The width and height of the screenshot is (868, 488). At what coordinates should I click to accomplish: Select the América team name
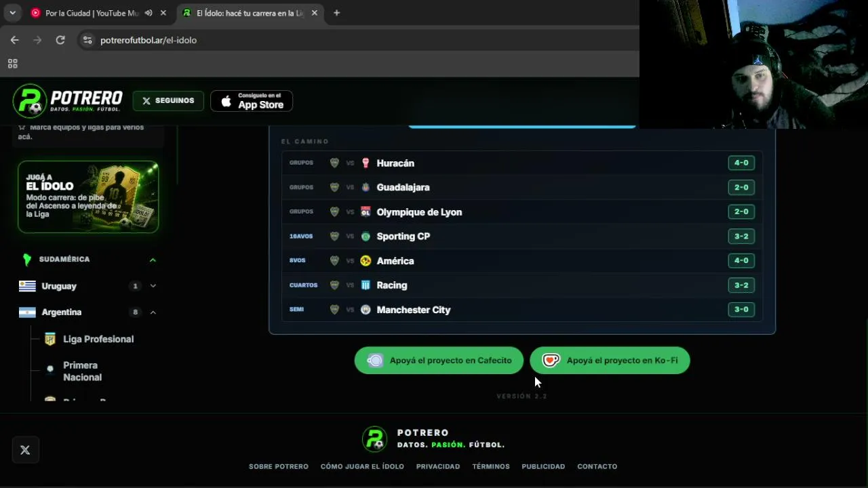(395, 261)
